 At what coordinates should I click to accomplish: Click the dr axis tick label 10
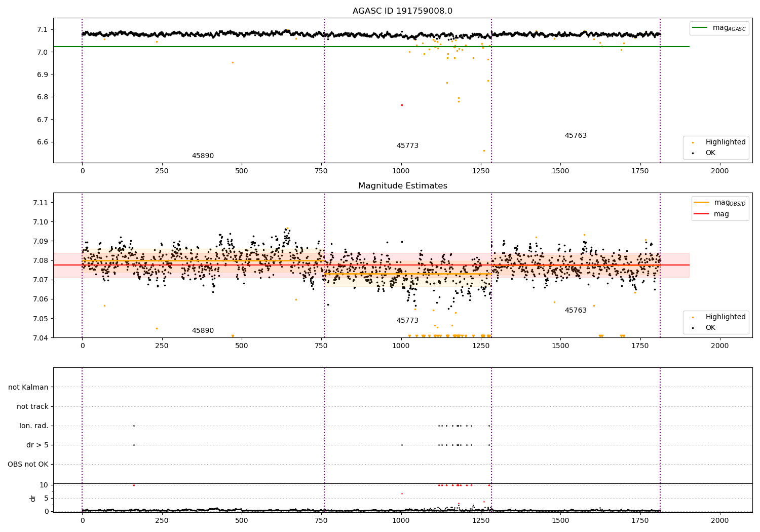[x=44, y=485]
